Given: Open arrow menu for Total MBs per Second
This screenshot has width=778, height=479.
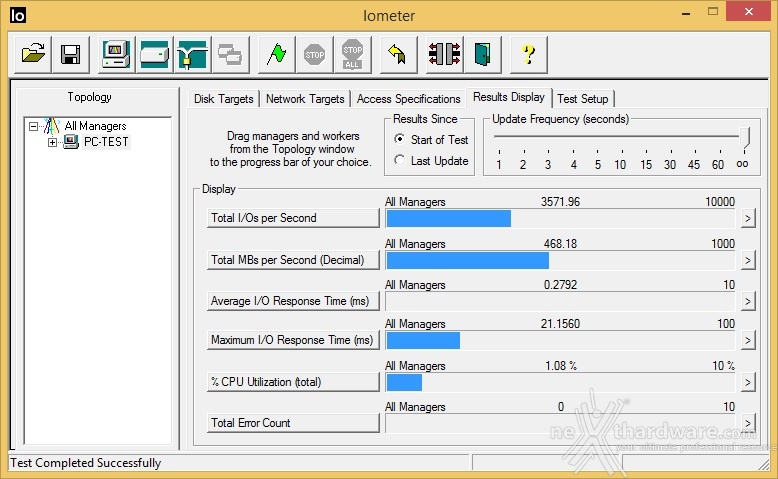Looking at the screenshot, I should coord(748,260).
